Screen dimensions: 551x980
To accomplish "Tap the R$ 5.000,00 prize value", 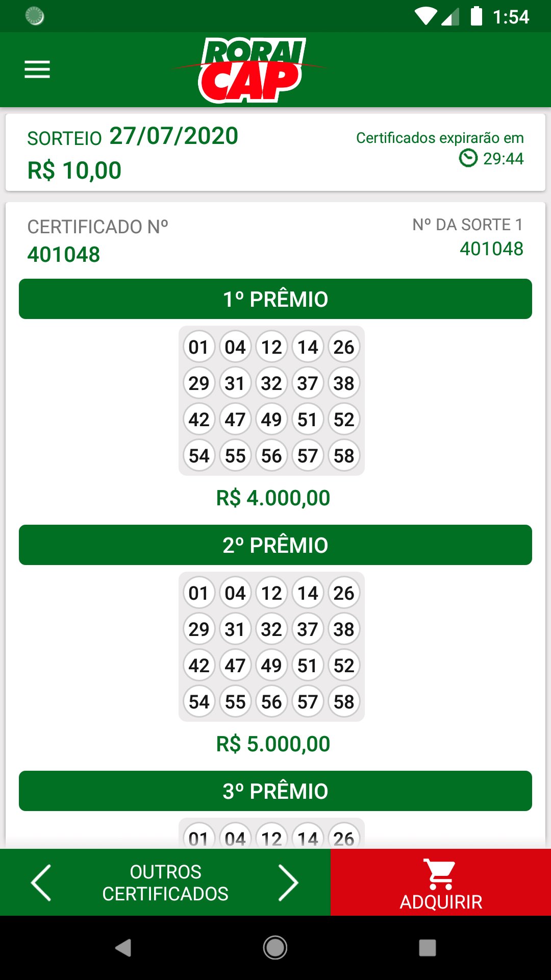I will point(273,744).
